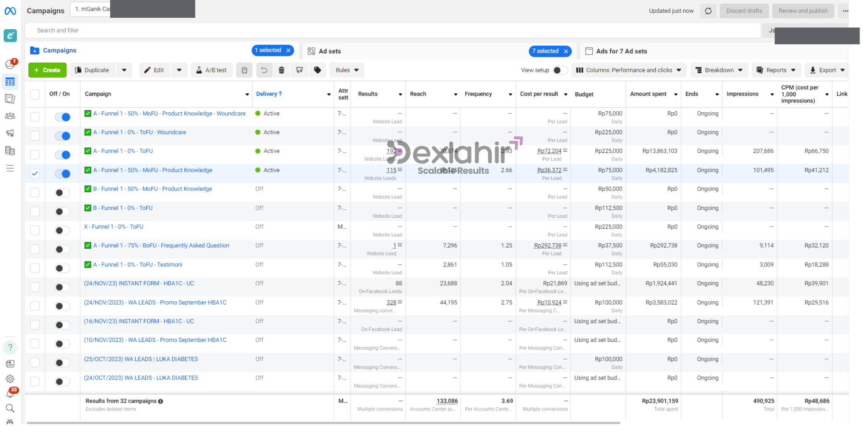Open notifications bell with 33 badge
The height and width of the screenshot is (444, 868).
(x=10, y=393)
